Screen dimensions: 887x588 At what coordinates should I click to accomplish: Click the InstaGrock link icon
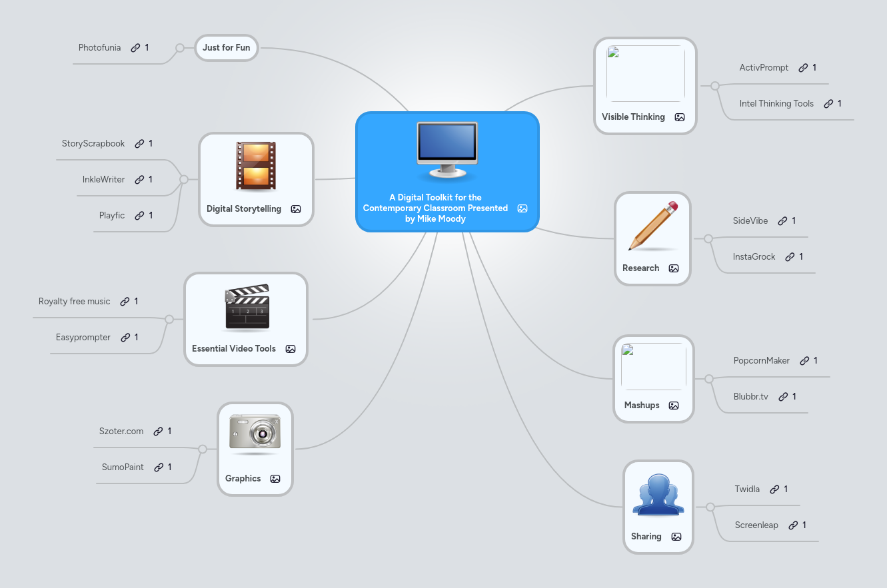tap(790, 257)
